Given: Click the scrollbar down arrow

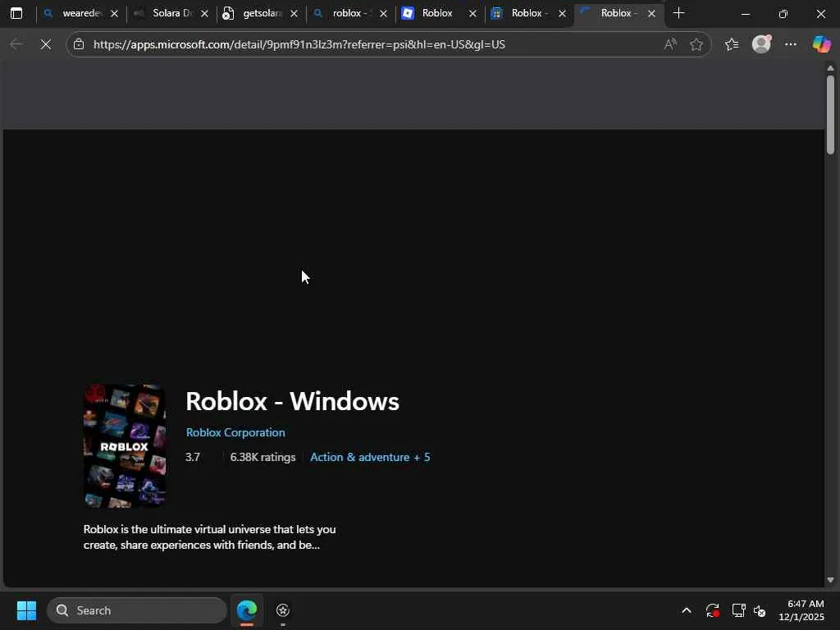Looking at the screenshot, I should tap(830, 580).
